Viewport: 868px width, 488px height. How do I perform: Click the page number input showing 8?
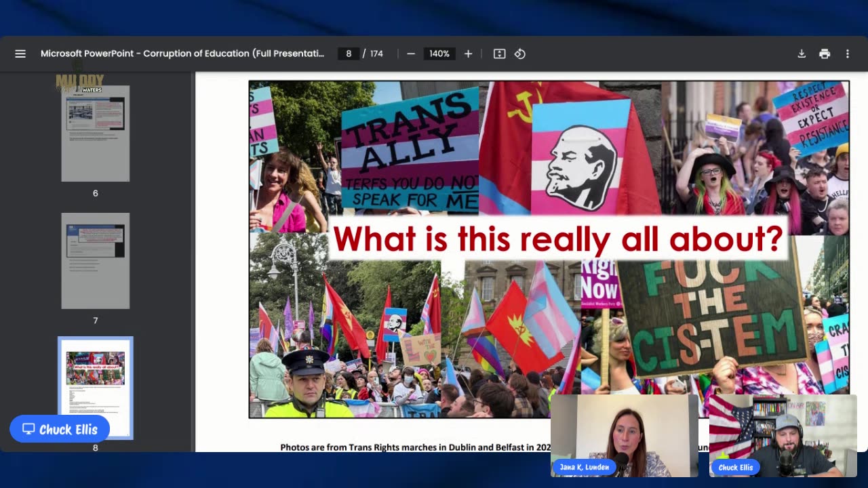pos(349,54)
